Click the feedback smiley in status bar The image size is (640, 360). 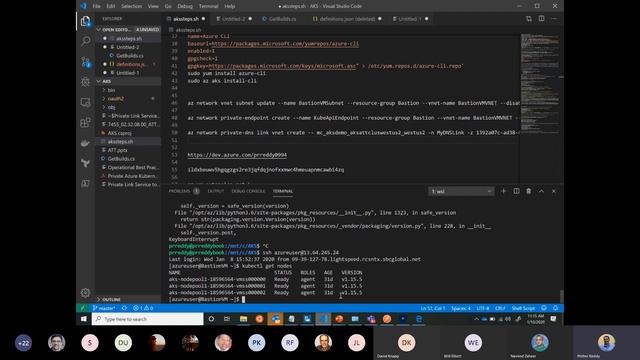point(544,308)
